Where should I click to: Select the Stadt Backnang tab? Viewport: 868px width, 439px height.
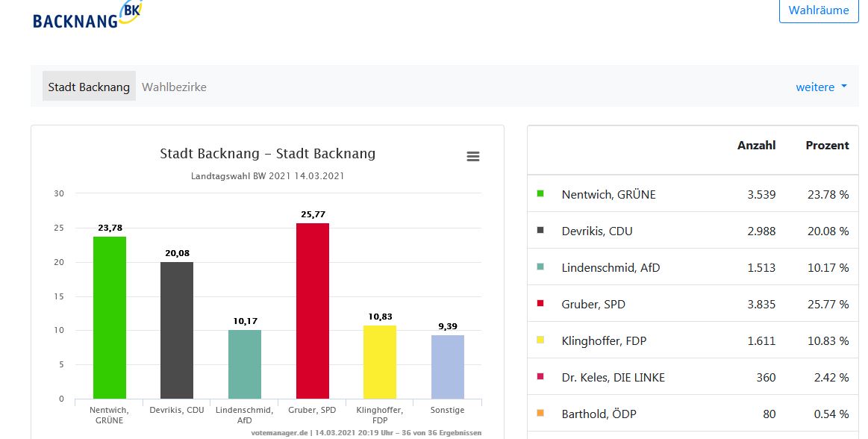(x=89, y=87)
